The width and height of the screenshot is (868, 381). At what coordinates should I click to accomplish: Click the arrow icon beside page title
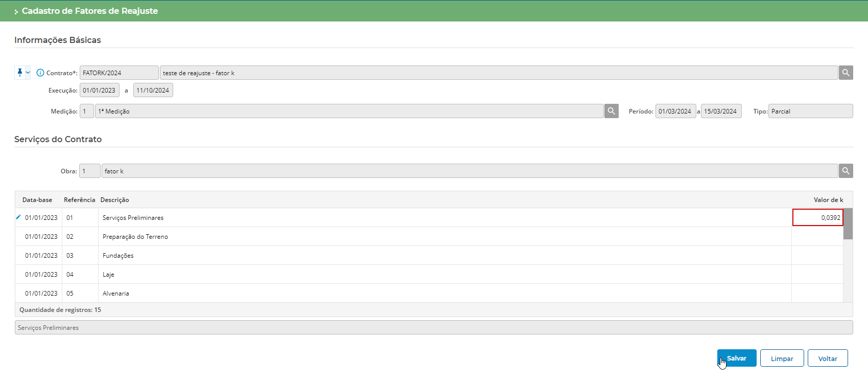16,11
